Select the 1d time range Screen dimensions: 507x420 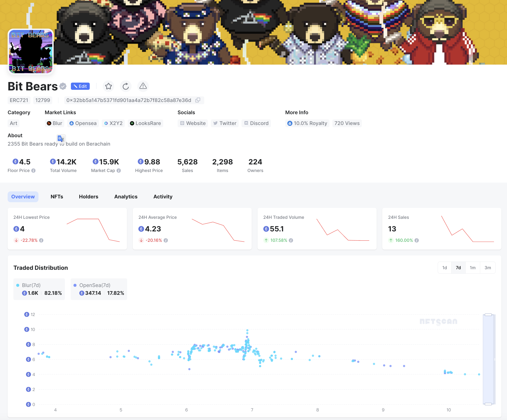pyautogui.click(x=445, y=268)
